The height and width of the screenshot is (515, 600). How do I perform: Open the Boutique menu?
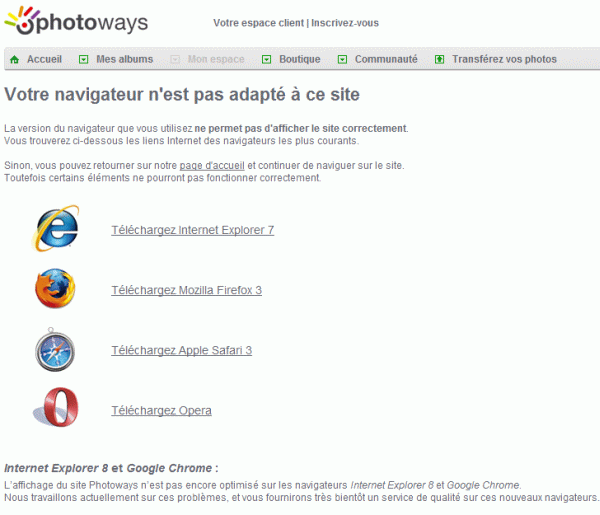(x=300, y=59)
